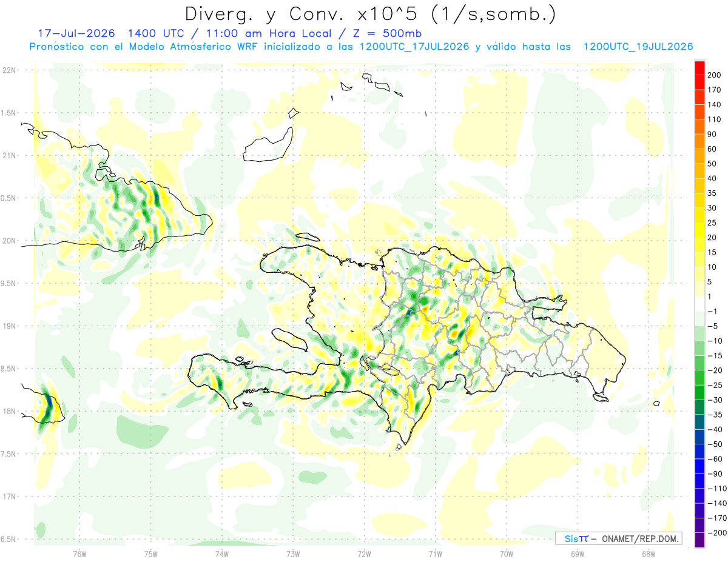This screenshot has height=562, width=728.
Task: Click the colorbar value label 90
Action: tap(712, 134)
